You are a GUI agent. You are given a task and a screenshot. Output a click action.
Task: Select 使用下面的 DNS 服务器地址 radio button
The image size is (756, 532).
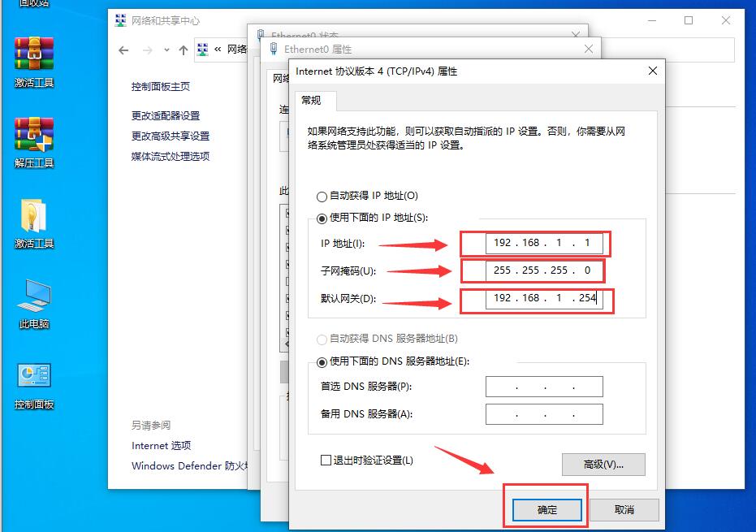click(x=322, y=362)
